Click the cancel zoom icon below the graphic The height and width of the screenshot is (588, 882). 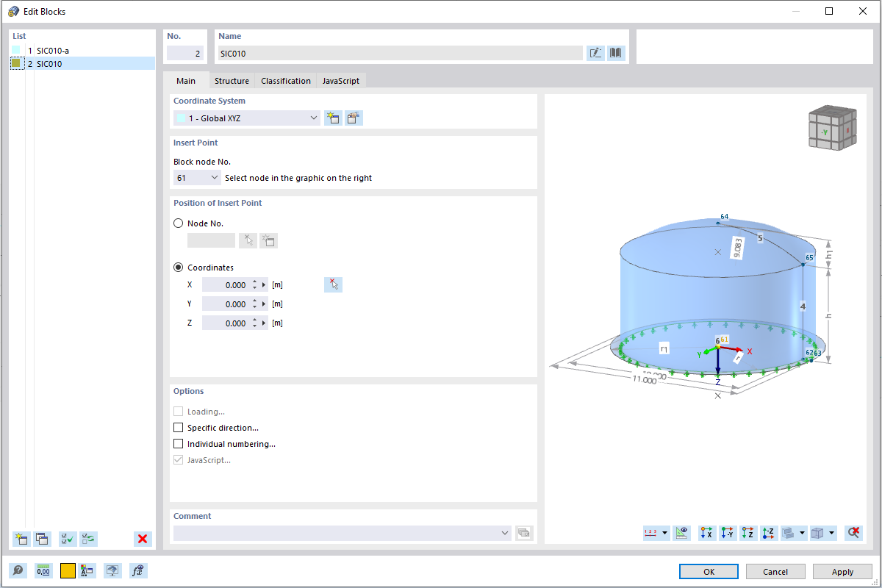pyautogui.click(x=853, y=532)
